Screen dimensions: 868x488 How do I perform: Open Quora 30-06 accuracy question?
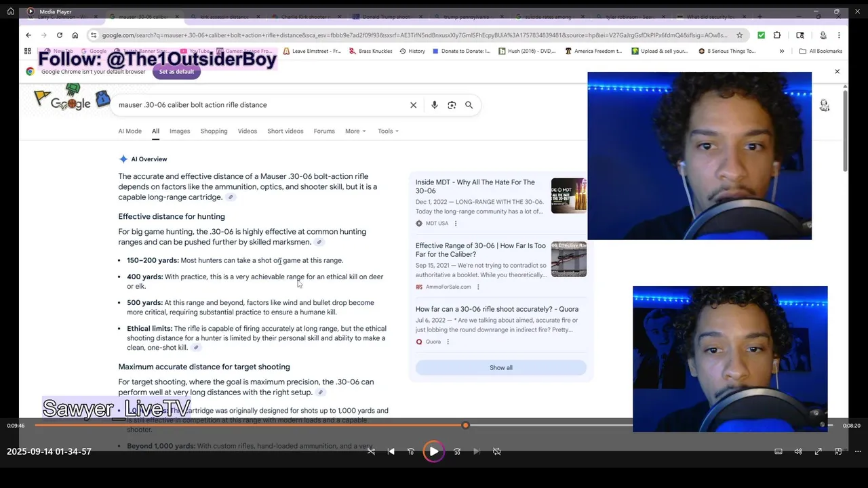click(x=497, y=309)
